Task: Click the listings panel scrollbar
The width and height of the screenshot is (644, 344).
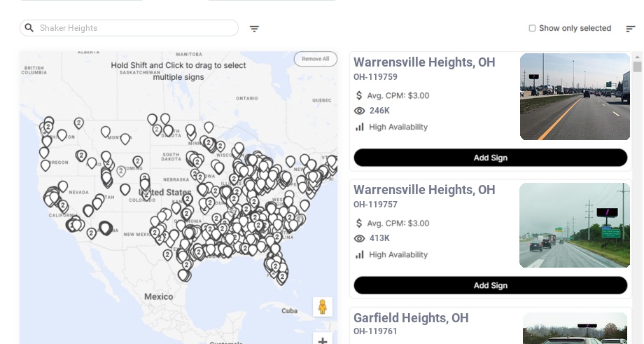Action: [x=637, y=67]
